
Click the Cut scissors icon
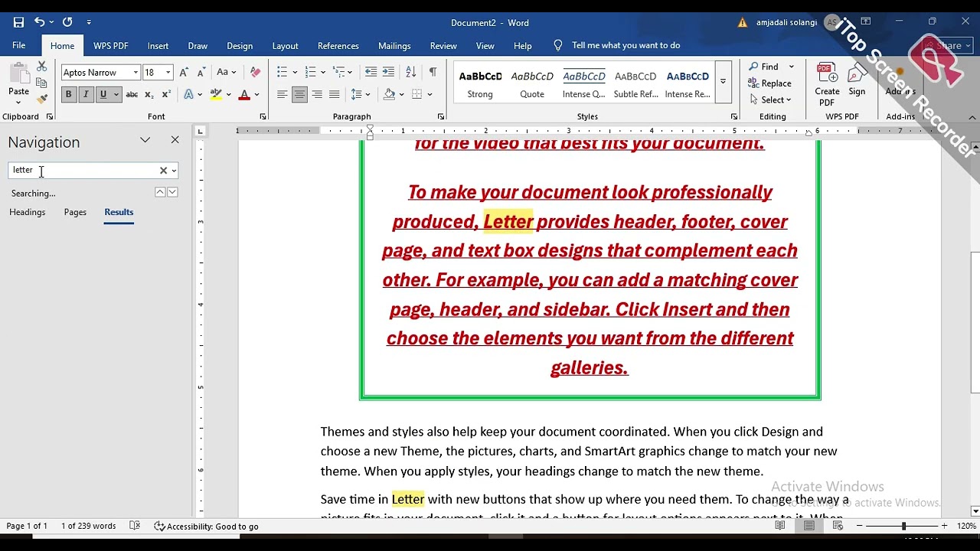pyautogui.click(x=41, y=67)
